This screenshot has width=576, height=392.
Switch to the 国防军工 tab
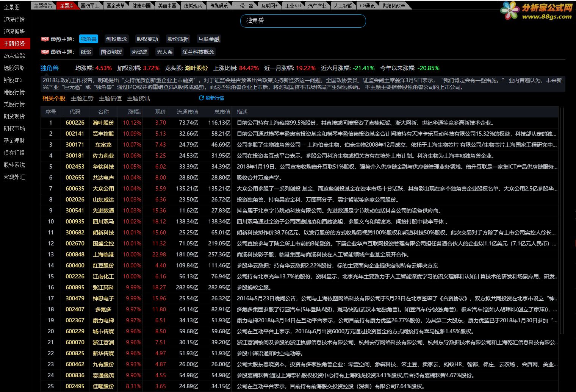tap(90, 6)
